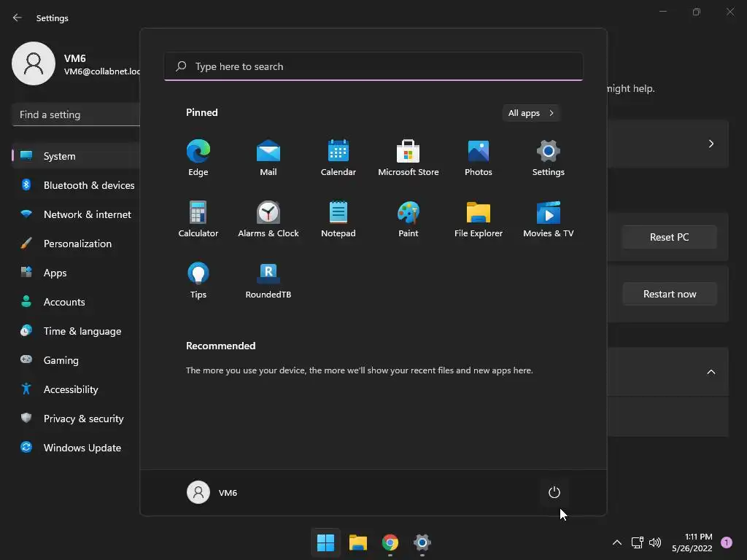This screenshot has height=560, width=747.
Task: Click the Find a setting search field
Action: (76, 114)
